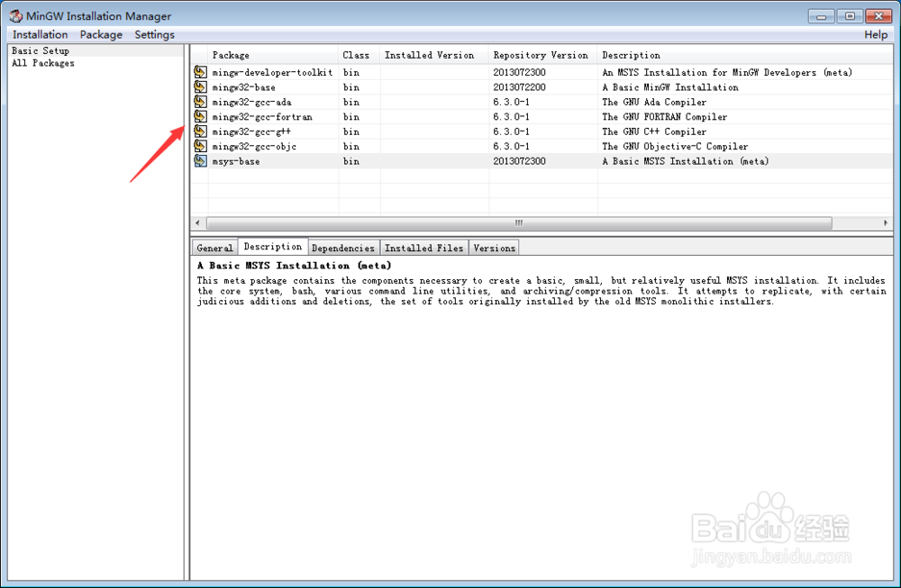Click 'A Basic MinGW Installation' description
The image size is (901, 588).
coord(670,87)
